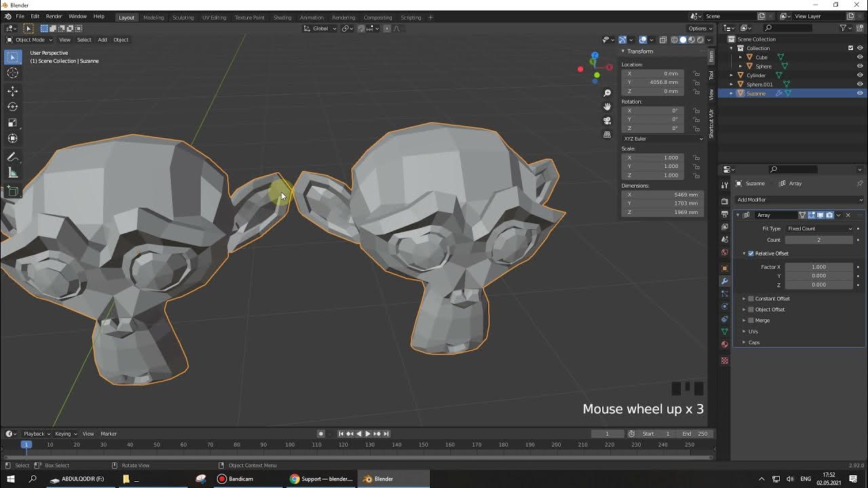Select the Add Cube tool

coord(12,191)
